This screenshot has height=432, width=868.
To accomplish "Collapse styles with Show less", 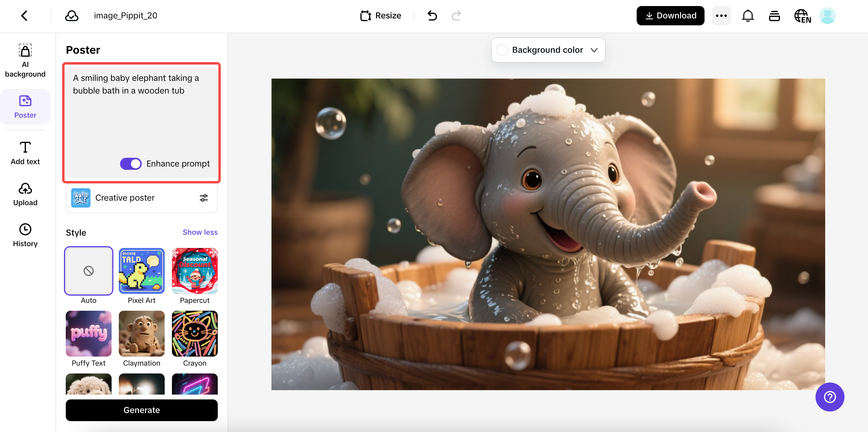I will (x=200, y=232).
